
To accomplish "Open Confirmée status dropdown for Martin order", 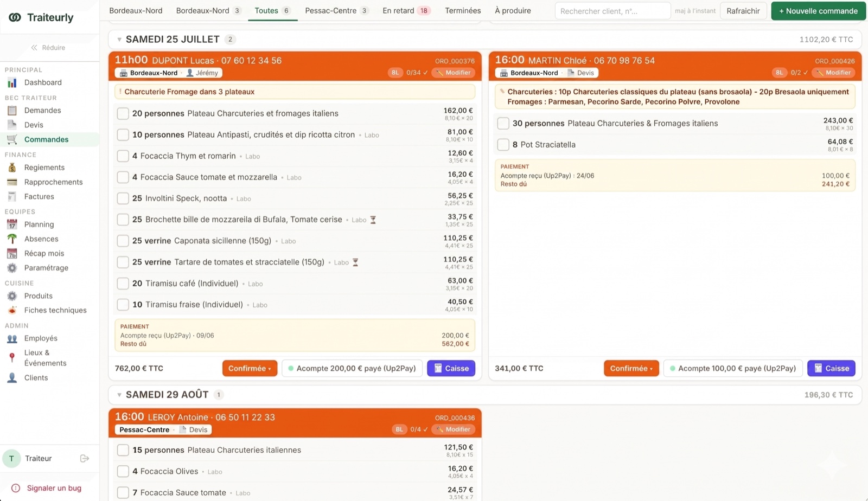I will (x=631, y=369).
